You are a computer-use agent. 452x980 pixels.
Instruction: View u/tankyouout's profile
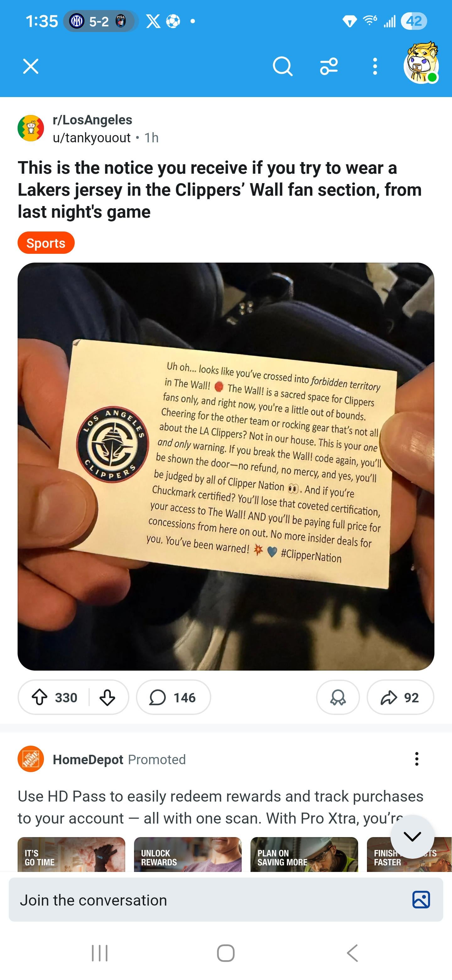coord(92,137)
